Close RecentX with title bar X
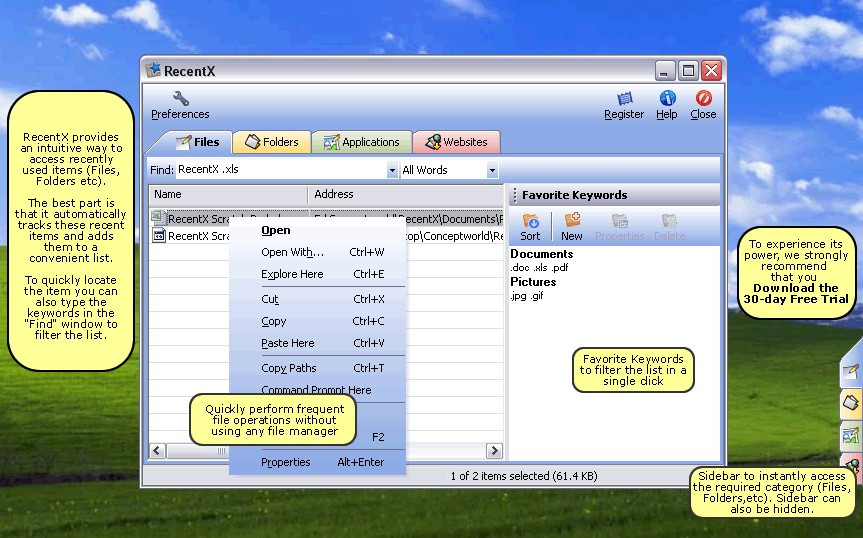 click(x=712, y=70)
